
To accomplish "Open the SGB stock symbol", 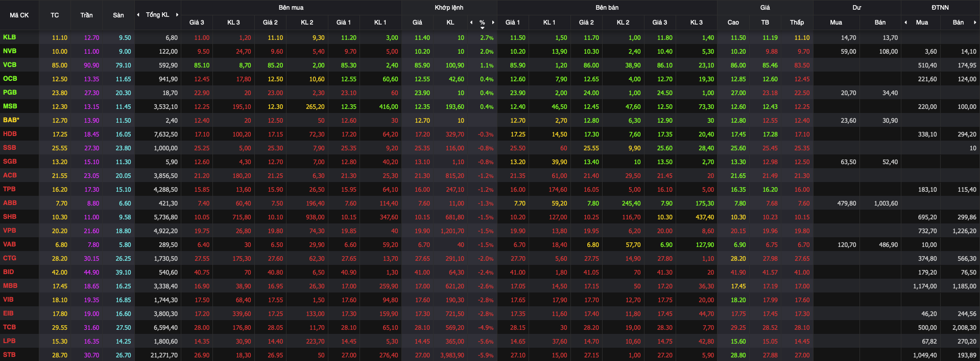I will point(10,162).
